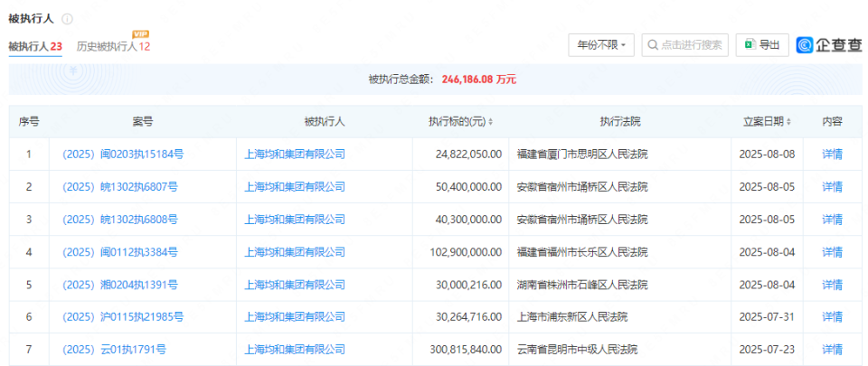
Task: Click the VIP badge above 历史被执行人
Action: [140, 33]
